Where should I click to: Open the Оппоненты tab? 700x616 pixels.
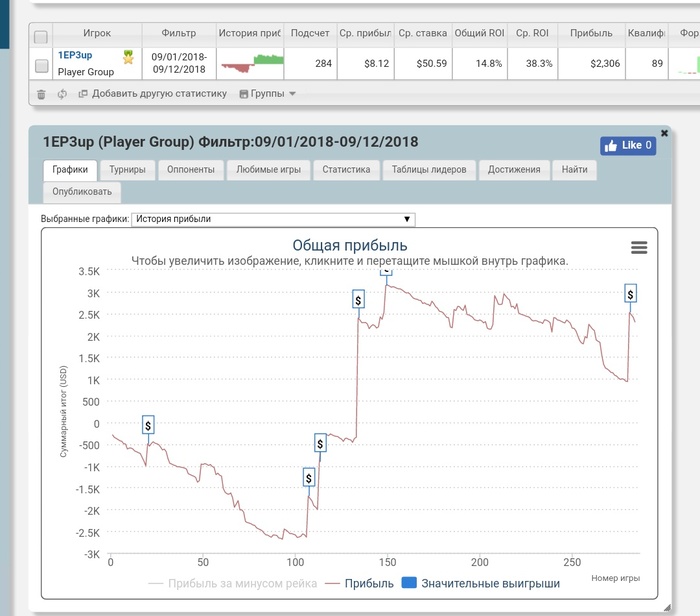click(191, 170)
